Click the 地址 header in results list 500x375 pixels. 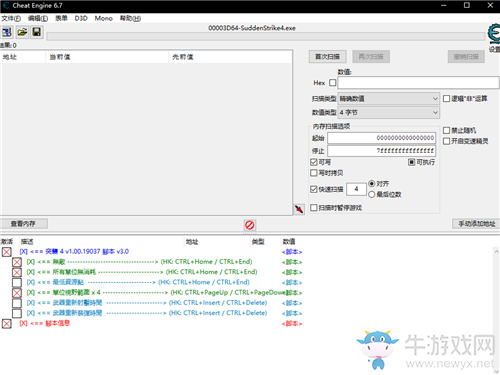(23, 57)
